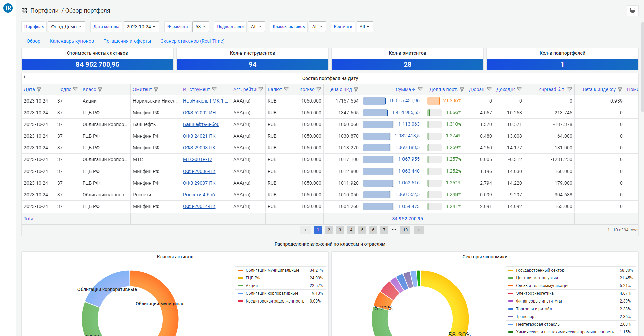644x336 pixels.
Task: Open the Башнефть-8-боб instrument link
Action: pos(201,124)
